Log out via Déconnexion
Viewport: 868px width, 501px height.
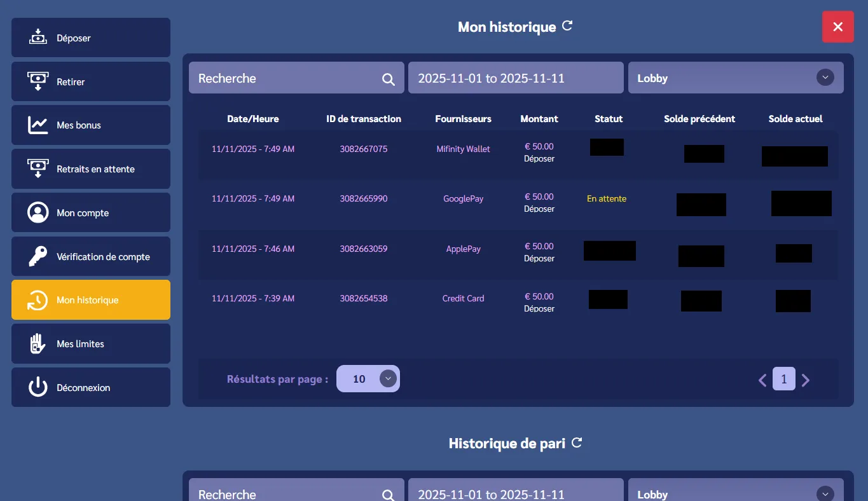(x=91, y=387)
